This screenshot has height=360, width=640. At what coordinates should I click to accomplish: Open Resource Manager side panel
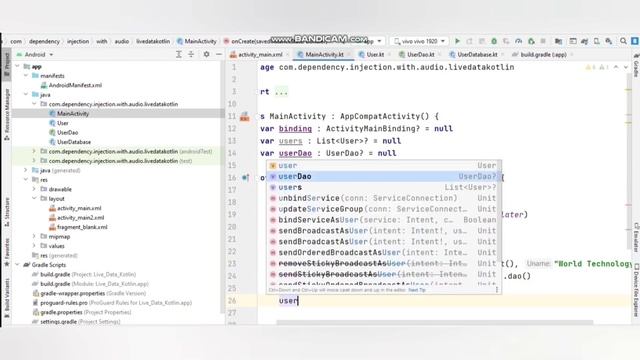pyautogui.click(x=7, y=114)
